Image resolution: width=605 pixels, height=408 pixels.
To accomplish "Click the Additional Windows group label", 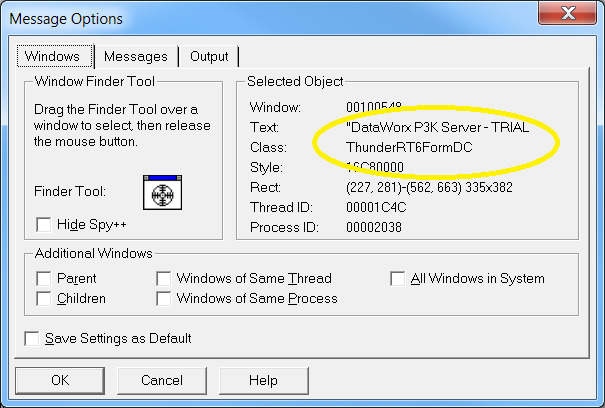I will click(94, 254).
